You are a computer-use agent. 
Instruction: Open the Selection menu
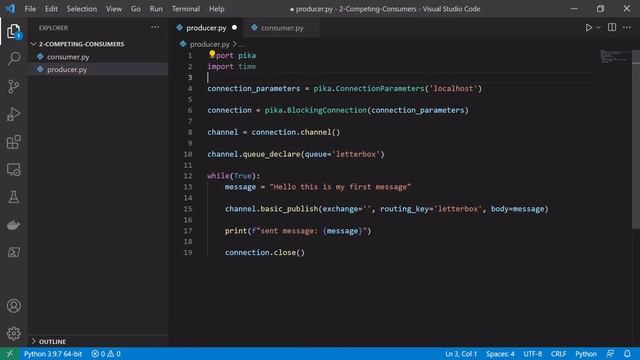[x=82, y=9]
